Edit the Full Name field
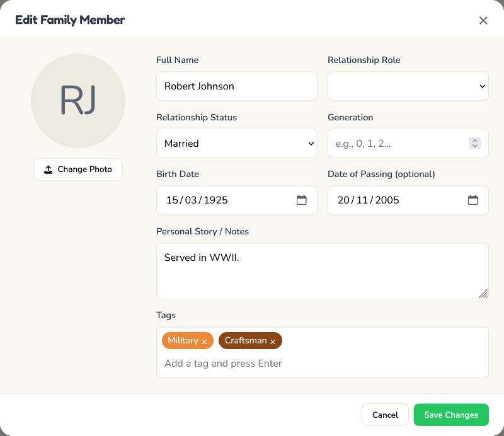The image size is (504, 436). (x=237, y=86)
